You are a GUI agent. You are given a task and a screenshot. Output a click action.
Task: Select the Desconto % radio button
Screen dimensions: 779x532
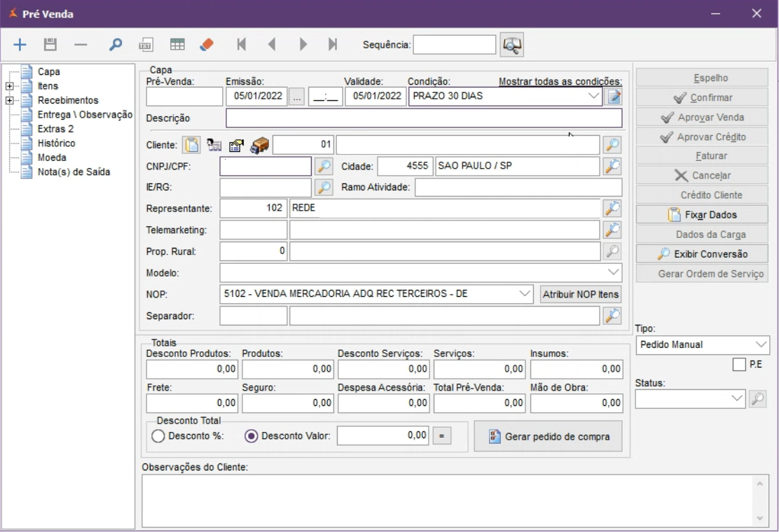158,436
